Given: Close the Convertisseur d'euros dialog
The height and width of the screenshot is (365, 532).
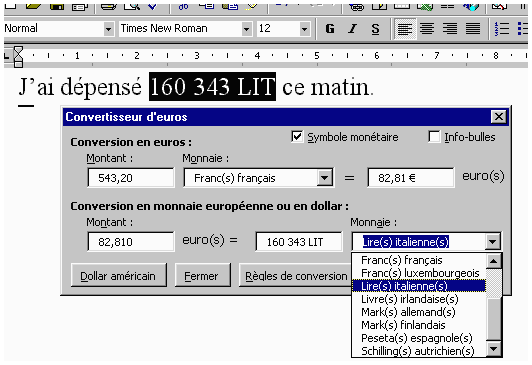Looking at the screenshot, I should click(499, 117).
